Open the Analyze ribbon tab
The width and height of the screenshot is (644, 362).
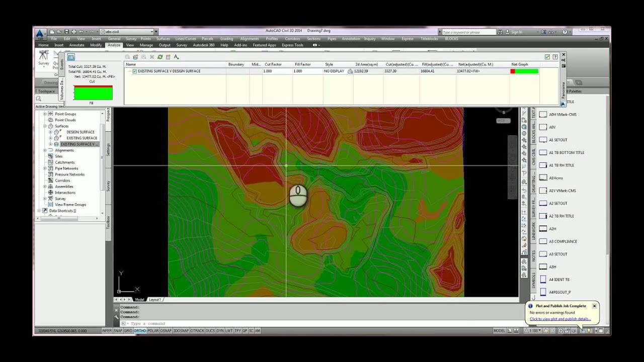[x=114, y=45]
